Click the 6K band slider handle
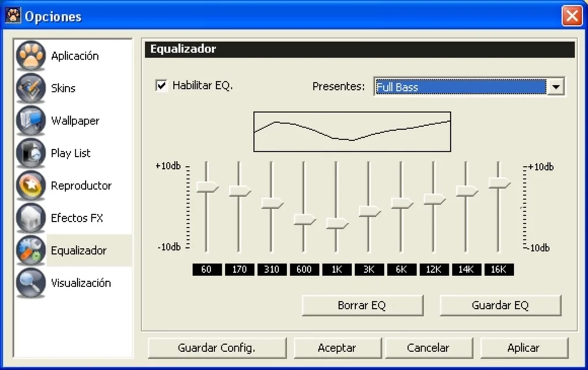 [x=402, y=203]
